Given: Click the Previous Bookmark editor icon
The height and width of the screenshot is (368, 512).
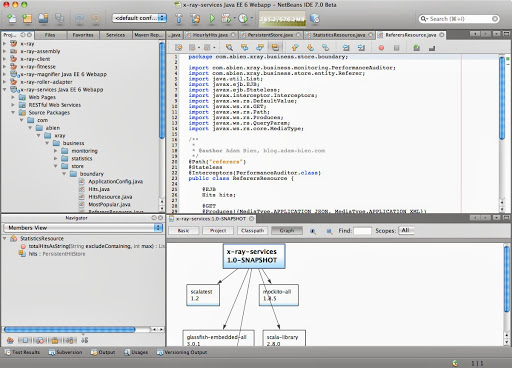Looking at the screenshot, I should 295,48.
